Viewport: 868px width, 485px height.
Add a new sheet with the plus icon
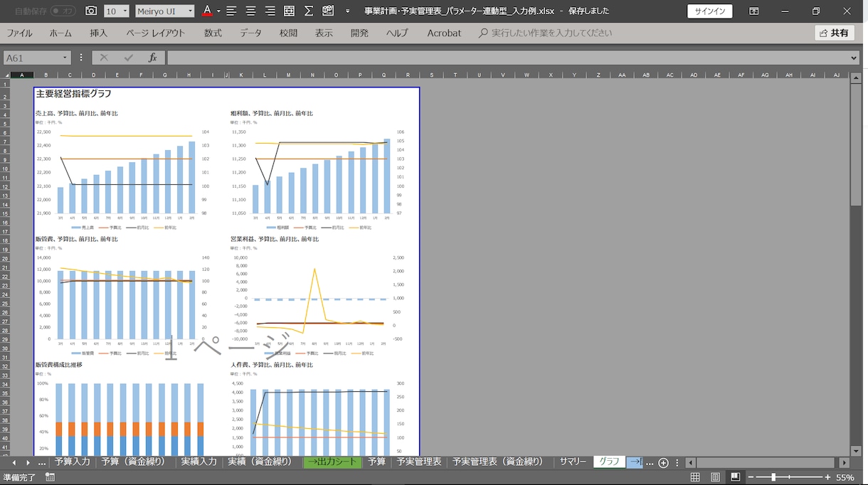coord(663,463)
